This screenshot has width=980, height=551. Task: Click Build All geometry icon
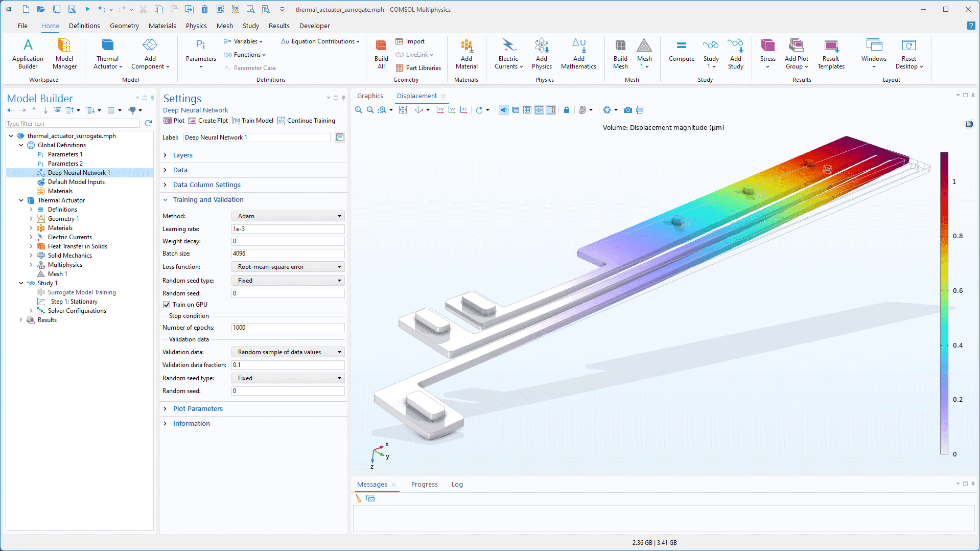pos(381,54)
